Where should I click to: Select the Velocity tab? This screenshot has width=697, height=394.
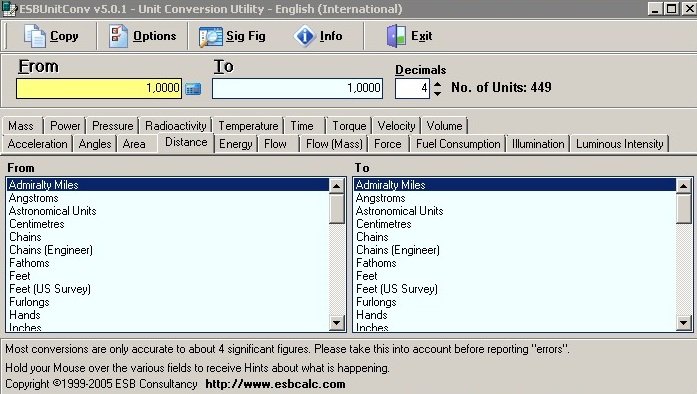tap(396, 126)
